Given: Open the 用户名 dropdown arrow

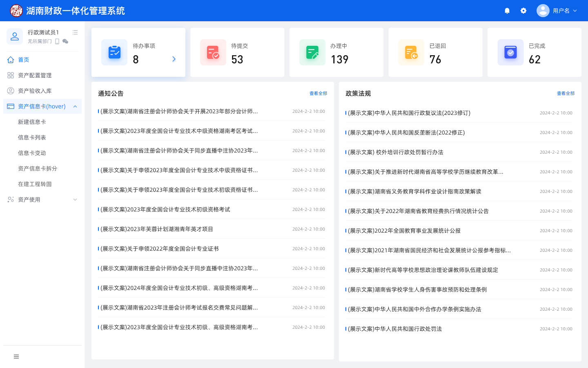Looking at the screenshot, I should coord(575,11).
